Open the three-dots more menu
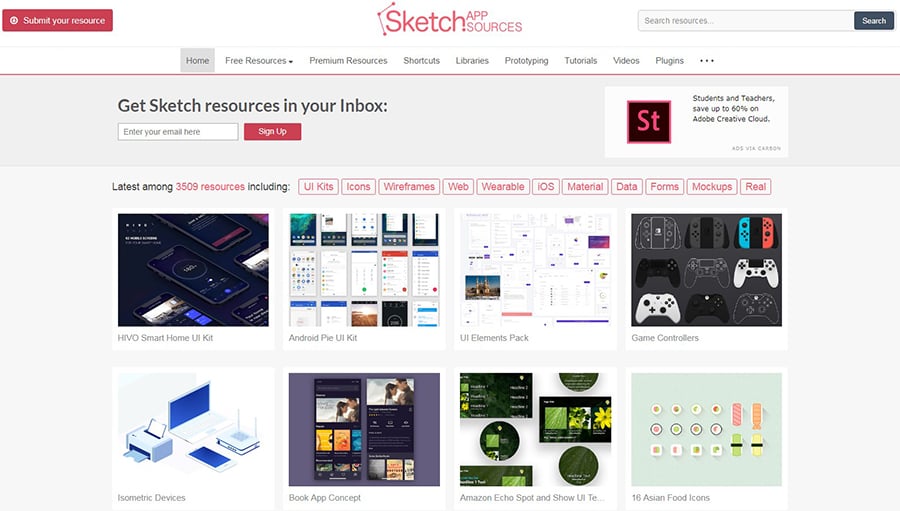 click(x=707, y=60)
